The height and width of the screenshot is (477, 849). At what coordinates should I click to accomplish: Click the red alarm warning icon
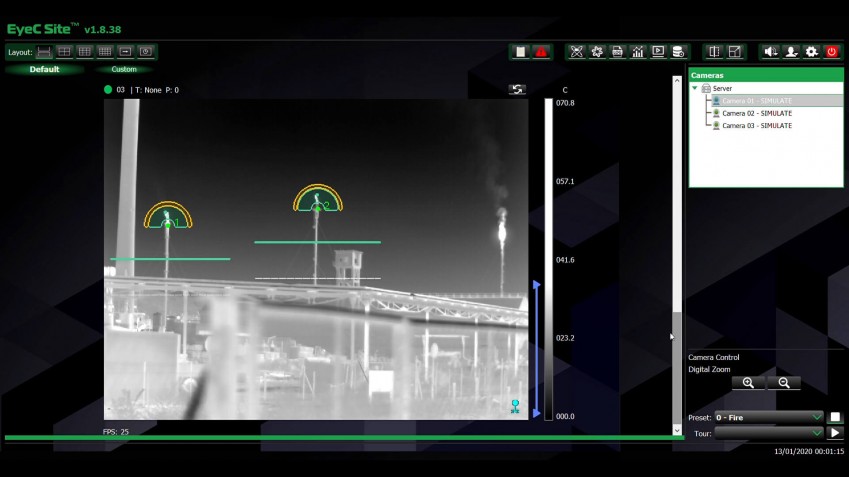[541, 52]
